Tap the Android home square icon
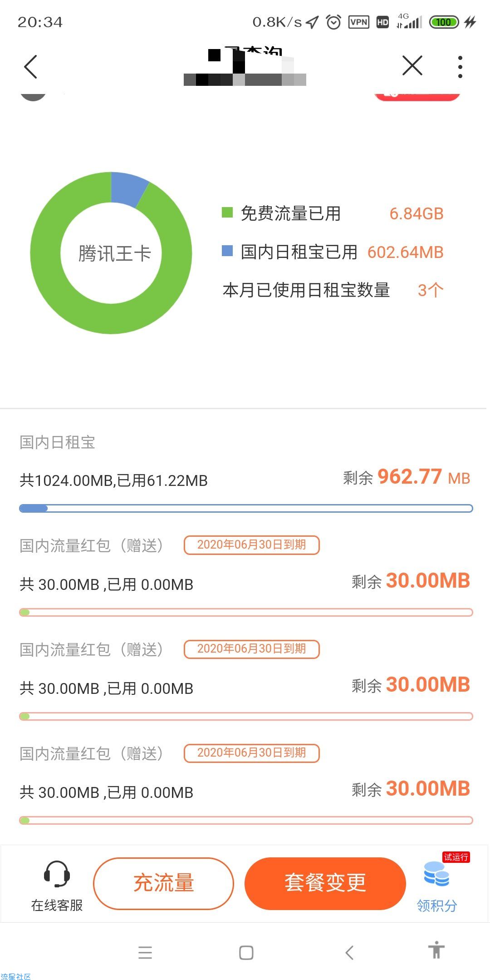Viewport: 490px width, 980px height. coord(246,952)
